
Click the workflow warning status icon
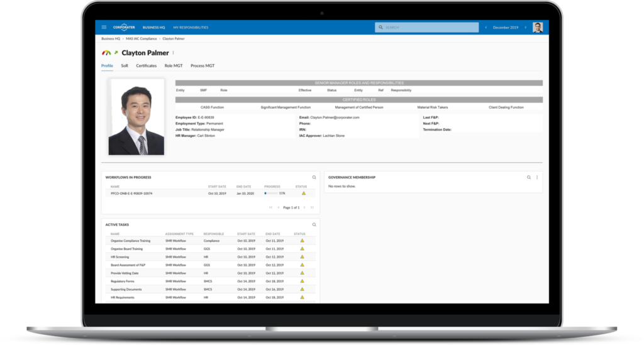(304, 193)
